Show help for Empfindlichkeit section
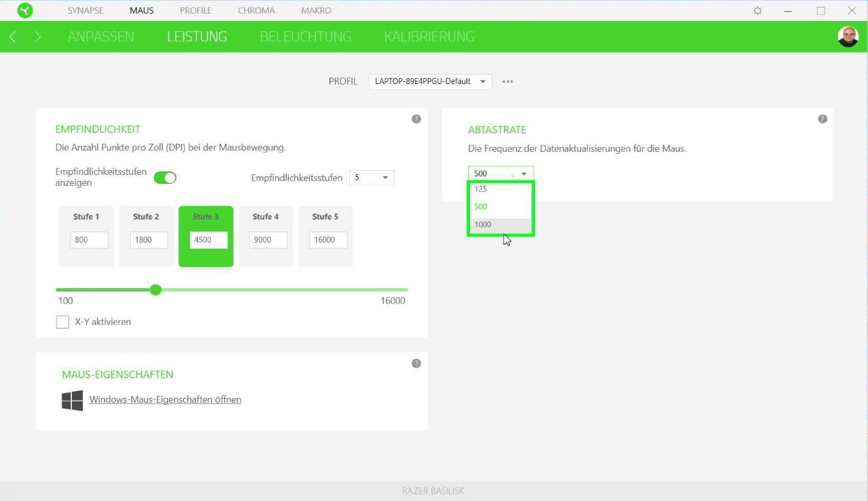Image resolution: width=868 pixels, height=501 pixels. (416, 119)
